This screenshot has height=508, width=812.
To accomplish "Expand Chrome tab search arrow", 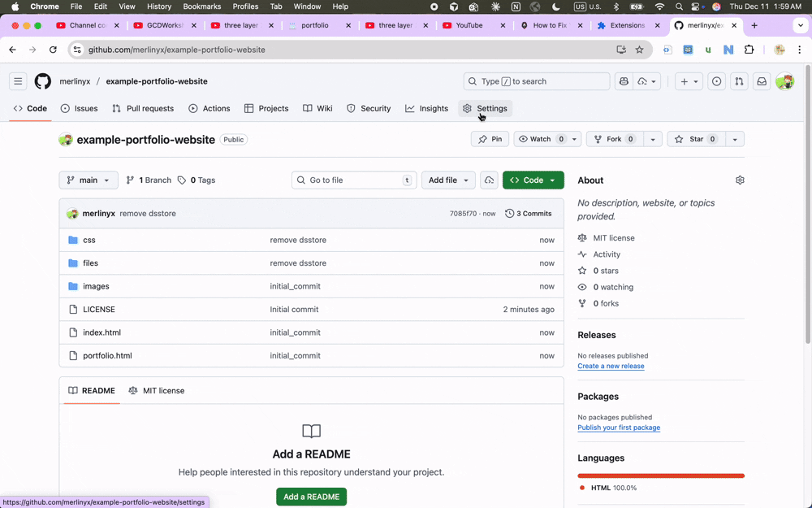I will (801, 25).
